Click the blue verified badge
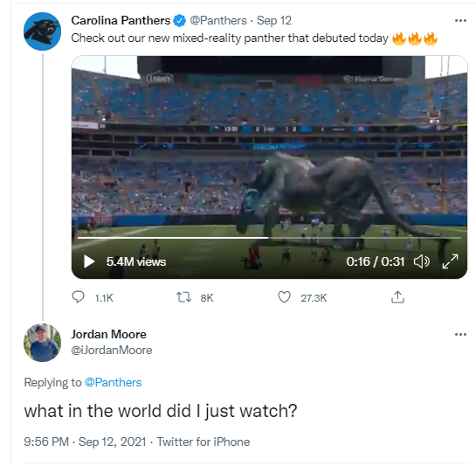The image size is (476, 466). point(179,21)
